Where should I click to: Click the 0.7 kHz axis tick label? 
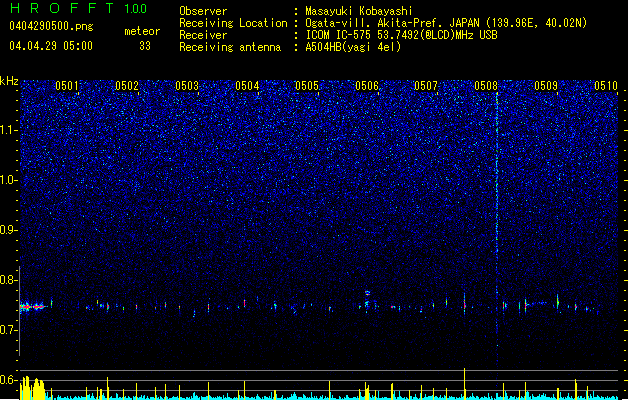(9, 330)
